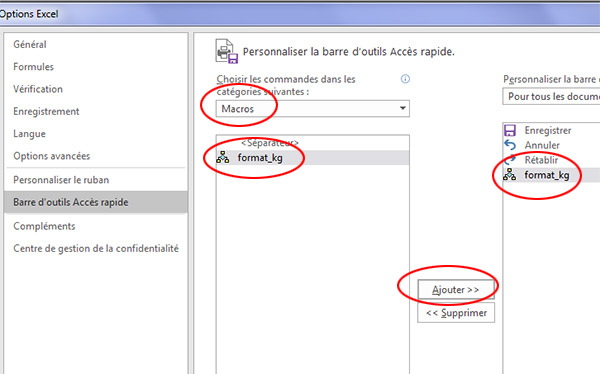Viewport: 600px width, 374px height.
Task: Click the Ajouter >> button
Action: tap(456, 290)
